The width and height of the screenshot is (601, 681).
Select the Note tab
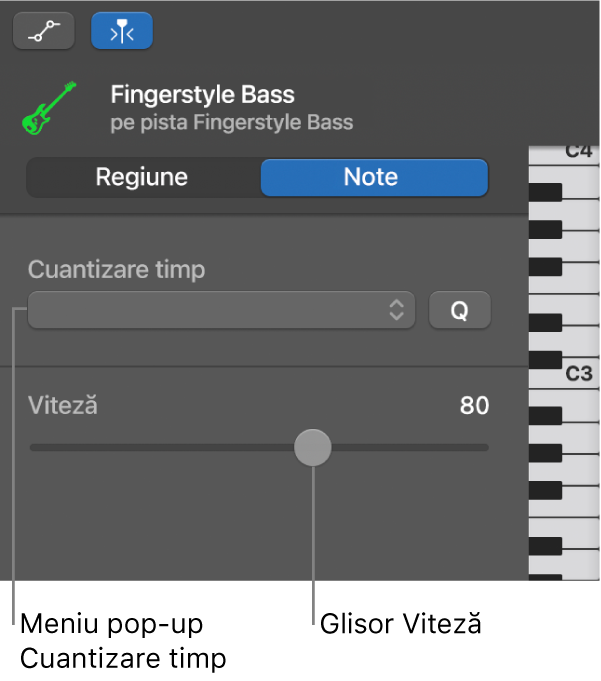374,177
